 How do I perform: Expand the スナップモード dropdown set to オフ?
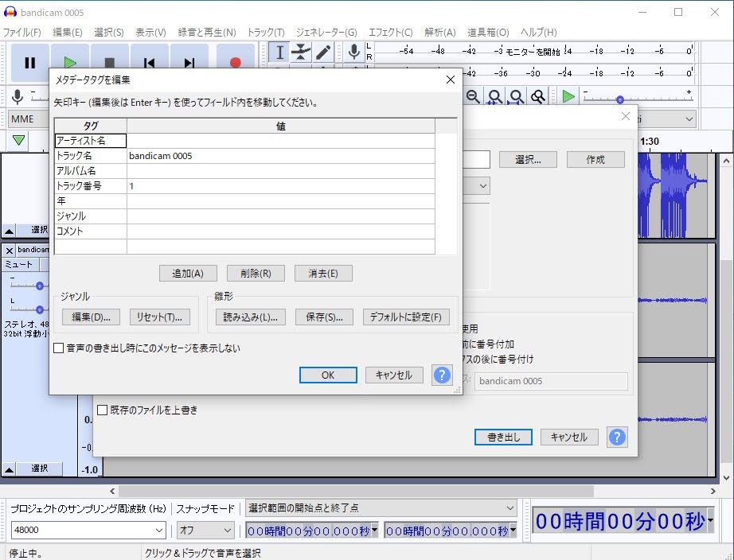[205, 530]
